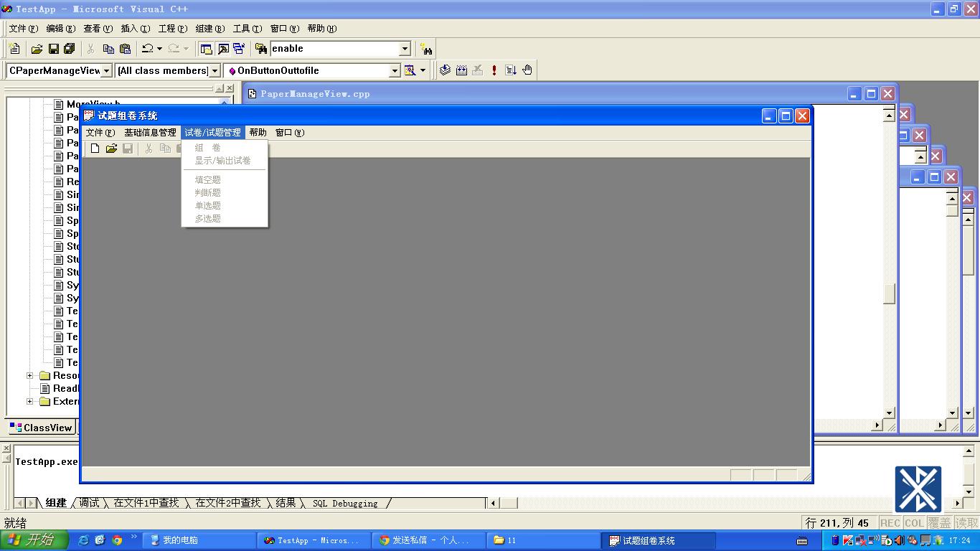
Task: Open the All class members filter dropdown
Action: coord(215,70)
